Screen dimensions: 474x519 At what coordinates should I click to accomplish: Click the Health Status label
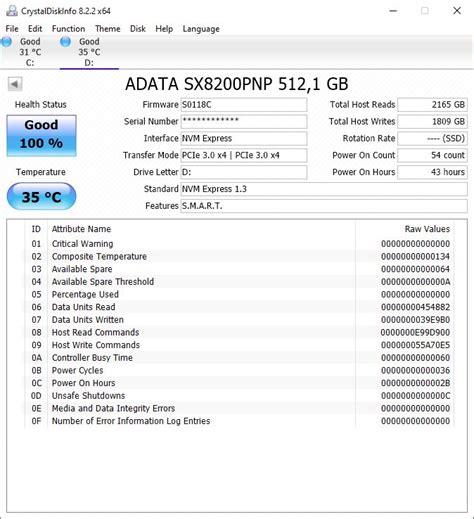pyautogui.click(x=41, y=105)
